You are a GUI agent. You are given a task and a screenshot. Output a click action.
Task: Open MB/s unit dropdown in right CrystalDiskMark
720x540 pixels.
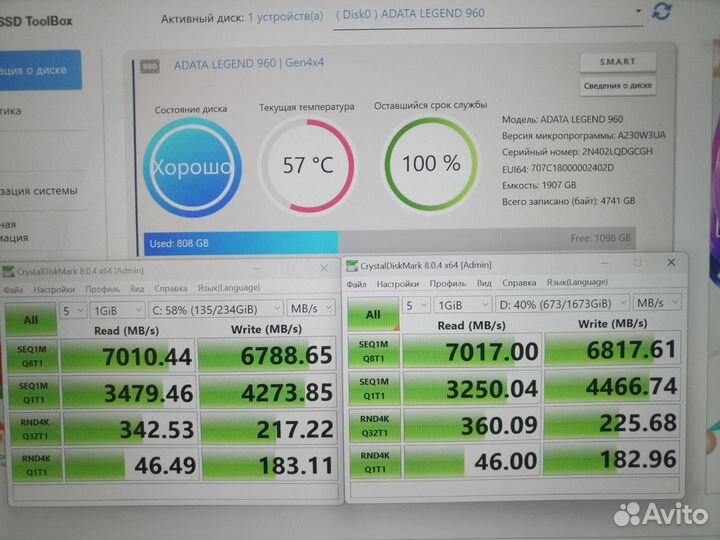tap(657, 303)
